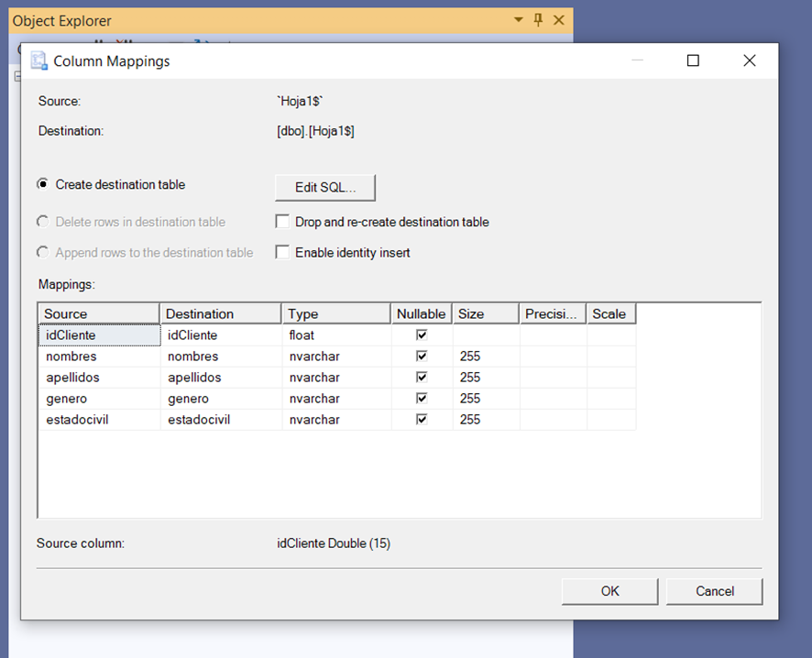Toggle Nullable checkbox for idCliente row
This screenshot has width=812, height=658.
coord(422,334)
